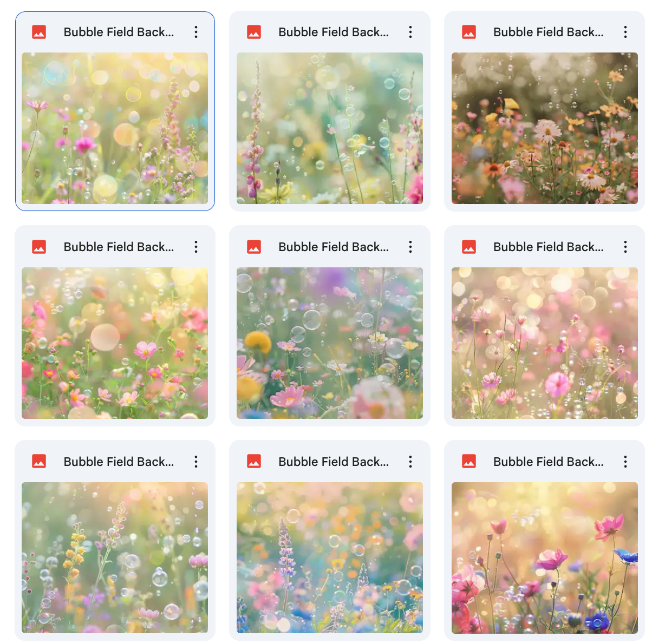Open three-dot menu of bottom-right file
Viewport: 652px width, 644px height.
click(x=625, y=462)
